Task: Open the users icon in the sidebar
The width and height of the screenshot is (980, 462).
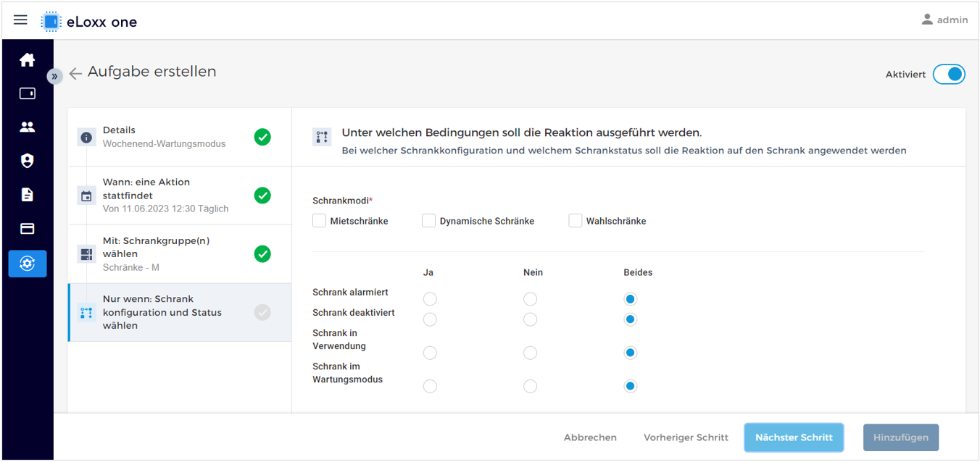Action: (x=28, y=127)
